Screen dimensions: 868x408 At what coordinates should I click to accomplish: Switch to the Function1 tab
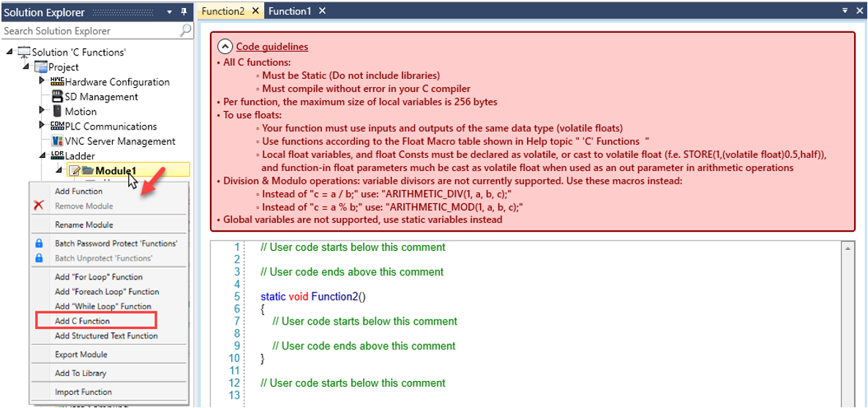coord(290,11)
